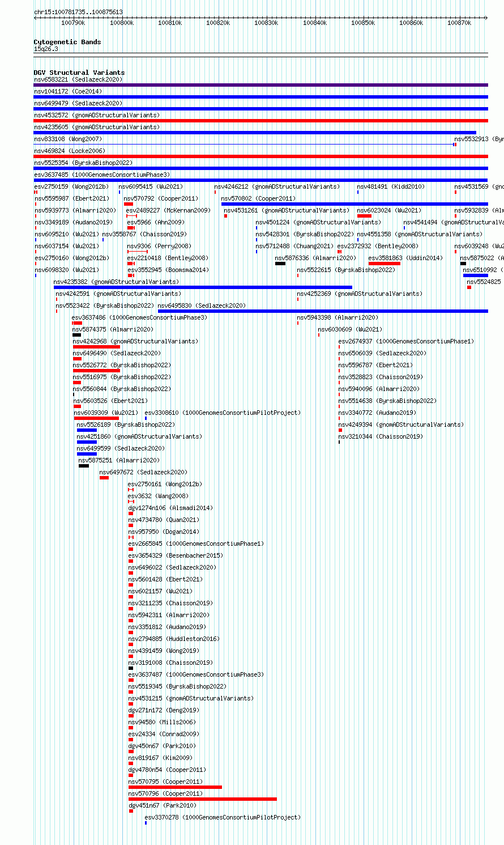This screenshot has height=845, width=504.
Task: Select nsv2794885 (Huddleston2016) label
Action: pos(174,639)
